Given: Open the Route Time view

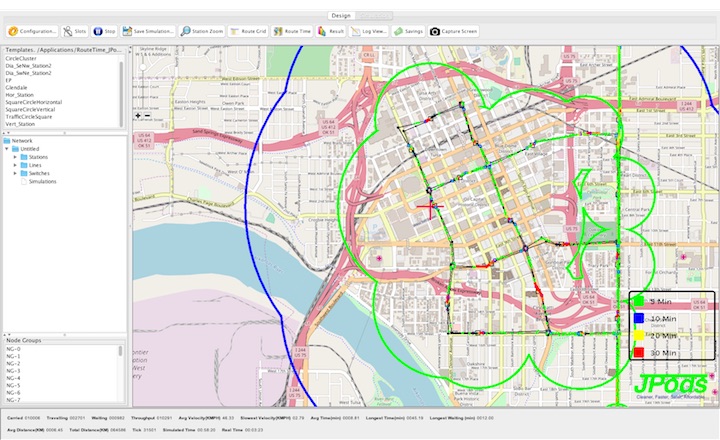Looking at the screenshot, I should [x=292, y=31].
